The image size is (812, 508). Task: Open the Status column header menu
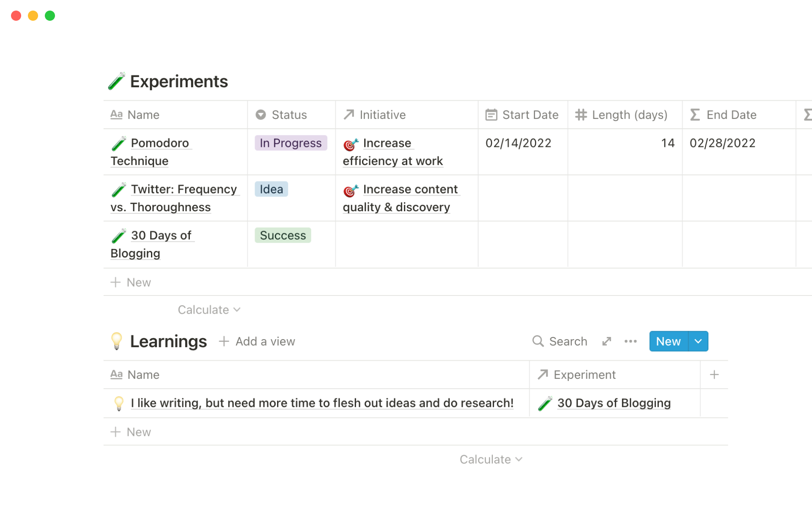289,115
